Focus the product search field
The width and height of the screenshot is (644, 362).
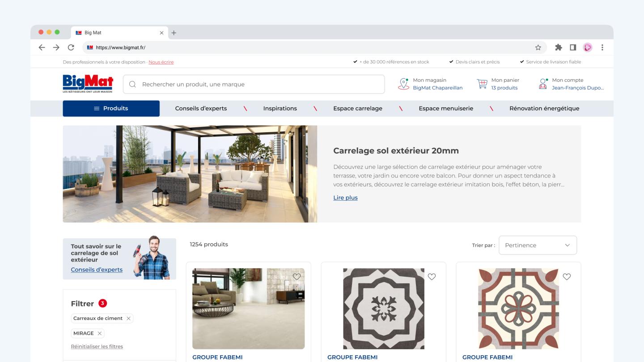(x=254, y=84)
